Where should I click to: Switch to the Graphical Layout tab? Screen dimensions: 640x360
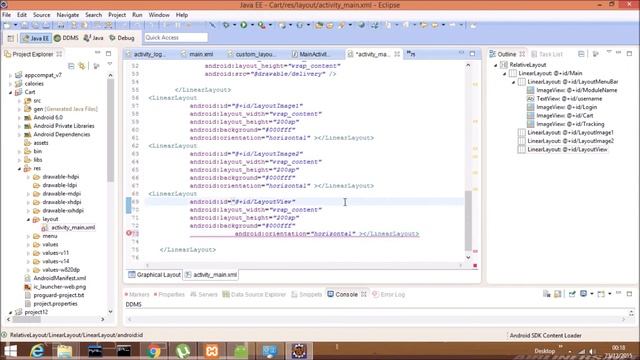[154, 275]
